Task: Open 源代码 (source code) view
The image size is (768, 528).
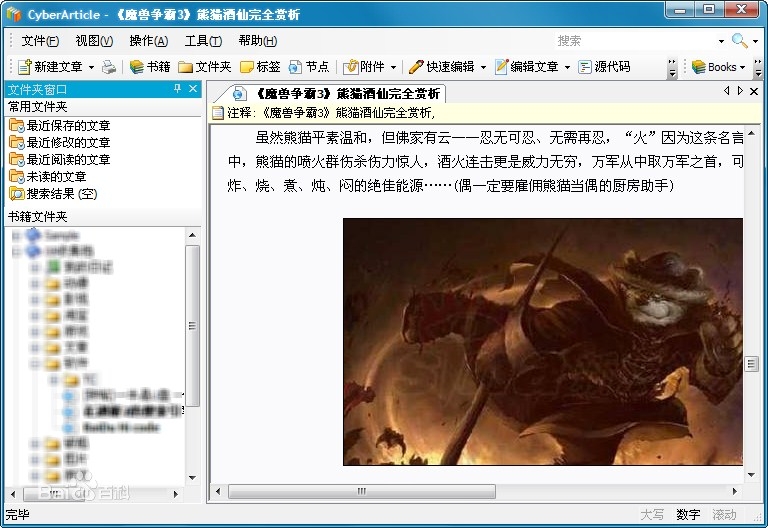Action: pos(604,67)
